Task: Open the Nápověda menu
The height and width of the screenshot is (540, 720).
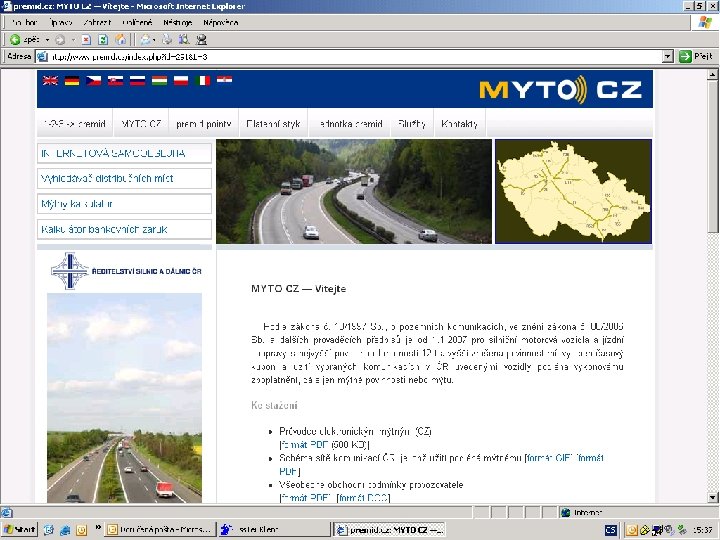Action: [x=220, y=22]
